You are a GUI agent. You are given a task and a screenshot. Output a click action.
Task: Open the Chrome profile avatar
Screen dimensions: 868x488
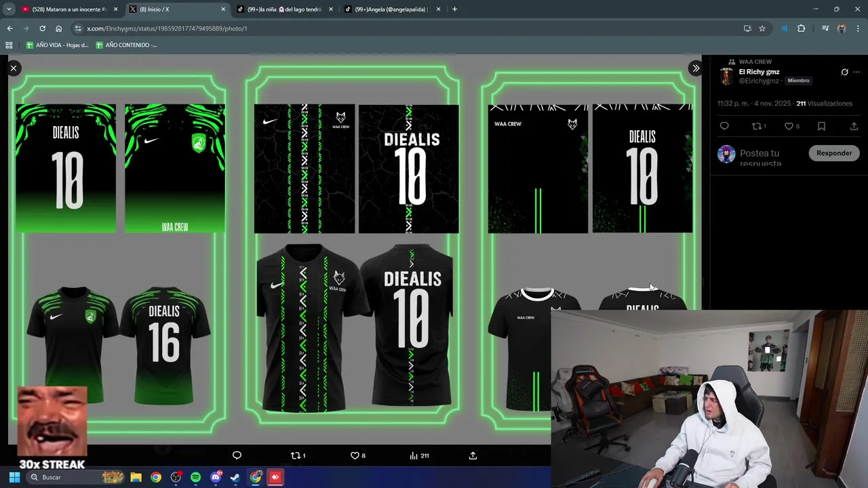click(x=842, y=28)
